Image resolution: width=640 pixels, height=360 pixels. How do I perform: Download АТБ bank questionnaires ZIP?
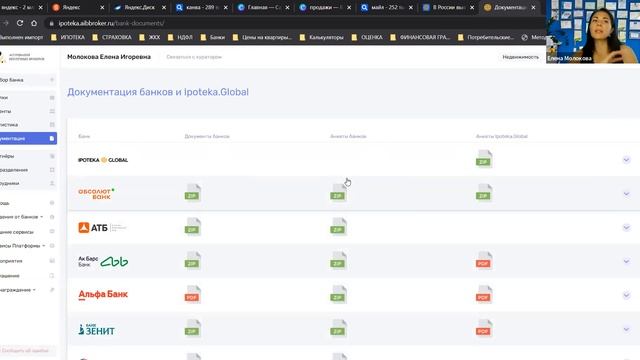[338, 227]
